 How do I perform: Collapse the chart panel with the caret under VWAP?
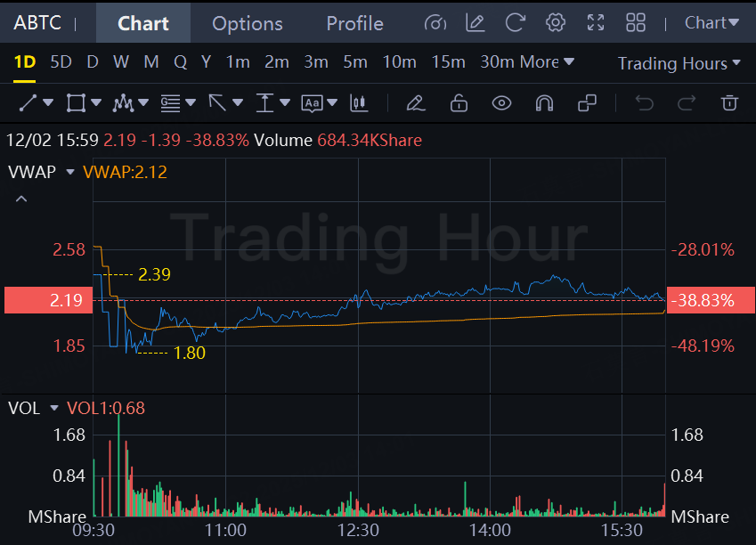click(22, 199)
